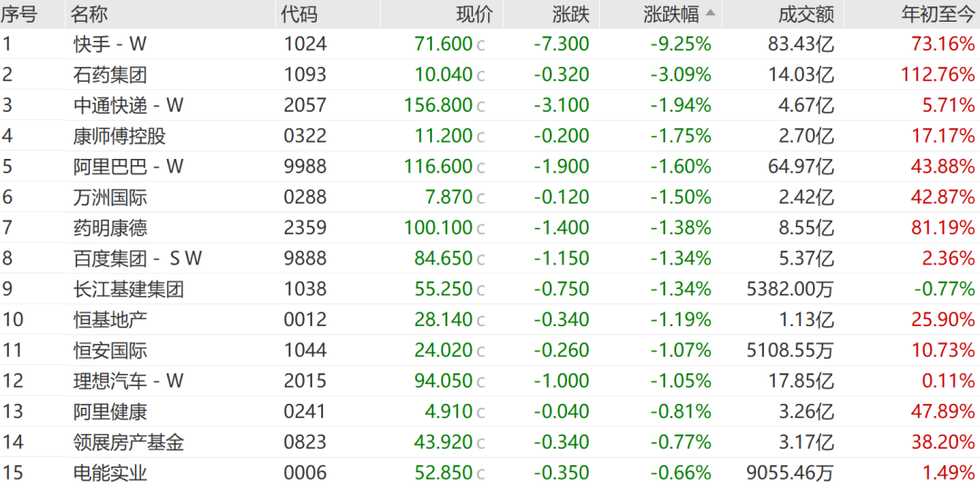Open the 快手-W stock row
The height and width of the screenshot is (485, 980).
(490, 44)
